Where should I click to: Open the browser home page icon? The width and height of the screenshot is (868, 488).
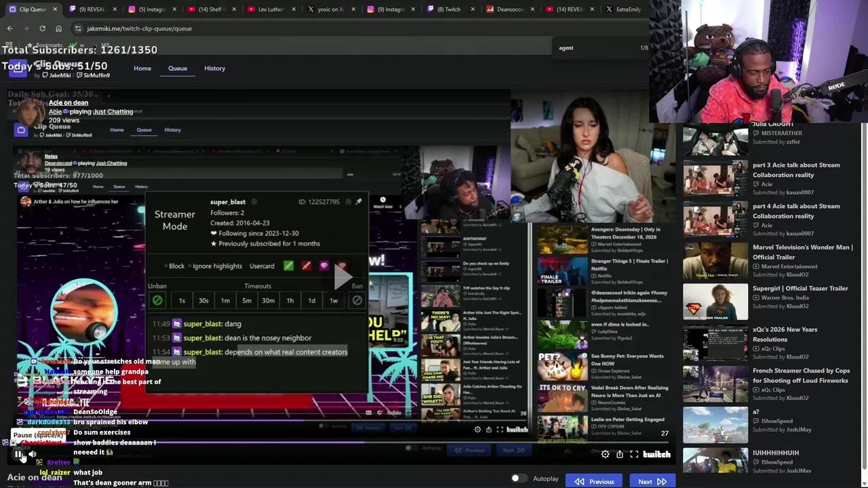pyautogui.click(x=58, y=28)
